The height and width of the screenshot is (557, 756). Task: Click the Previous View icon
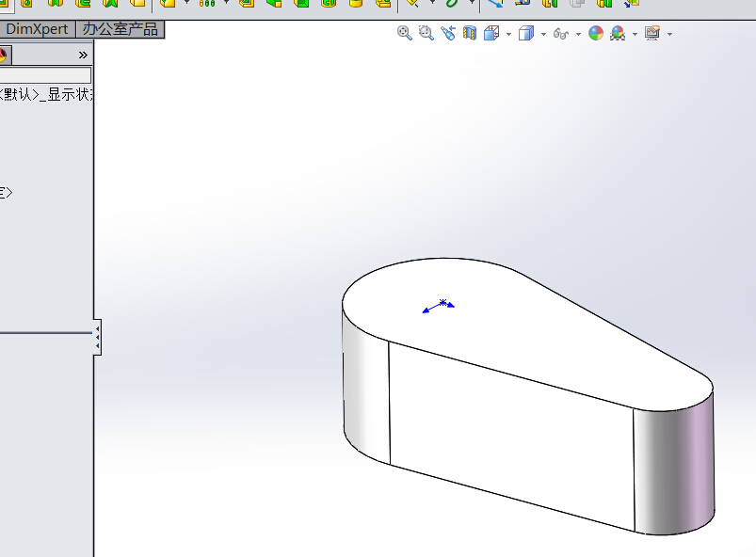pyautogui.click(x=448, y=33)
